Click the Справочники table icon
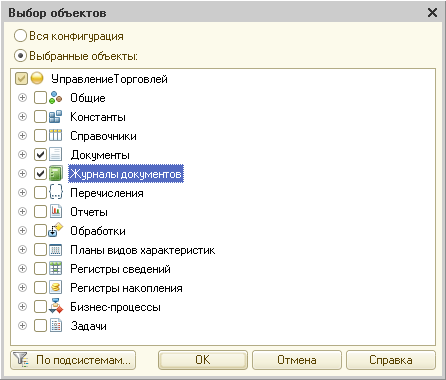 click(x=55, y=136)
